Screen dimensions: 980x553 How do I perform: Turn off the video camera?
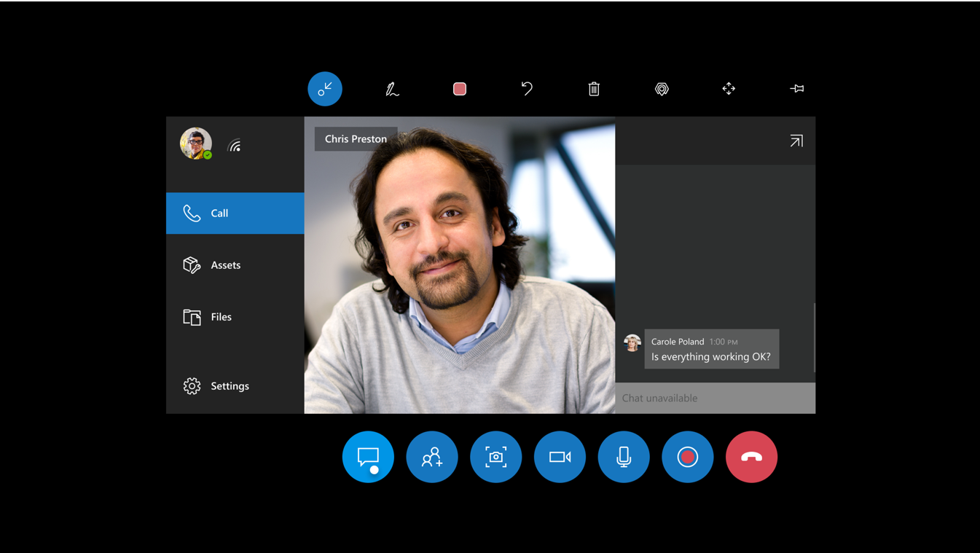560,457
